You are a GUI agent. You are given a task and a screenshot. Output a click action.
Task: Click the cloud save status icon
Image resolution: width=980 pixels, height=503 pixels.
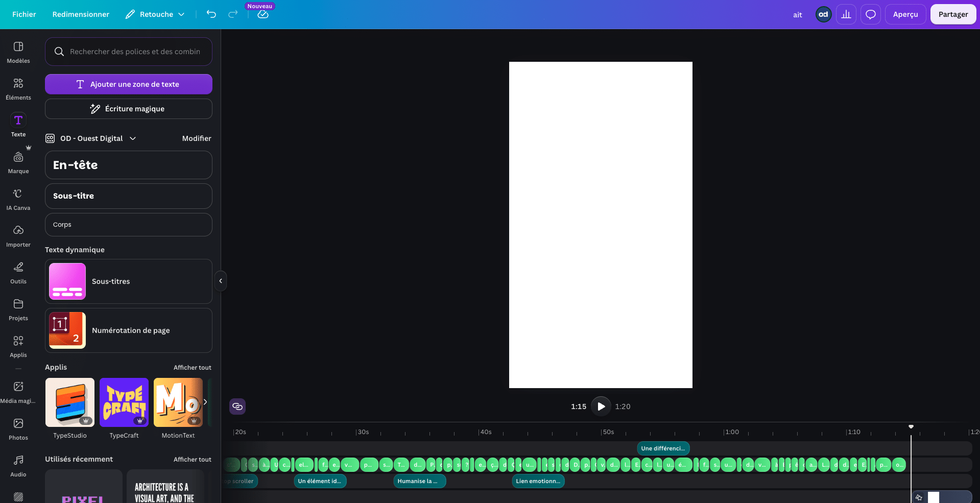click(263, 14)
